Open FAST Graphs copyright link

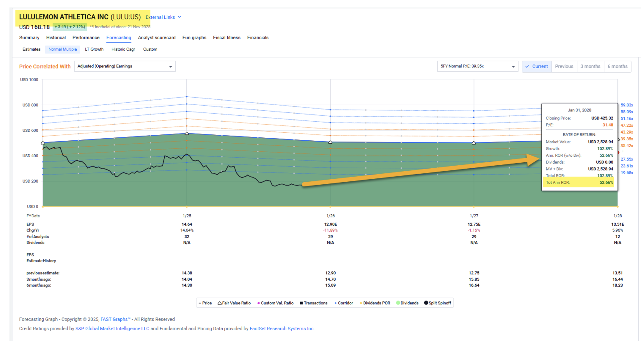[115, 319]
